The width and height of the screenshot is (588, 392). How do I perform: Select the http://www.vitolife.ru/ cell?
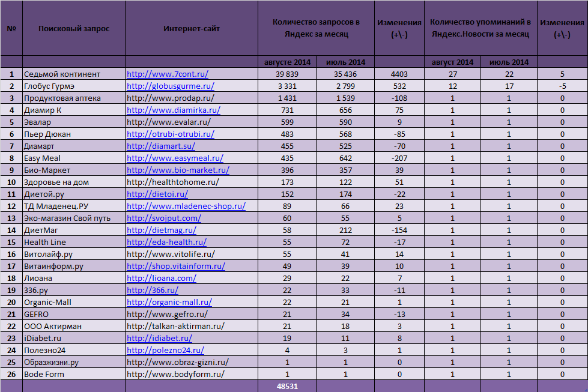(x=192, y=254)
